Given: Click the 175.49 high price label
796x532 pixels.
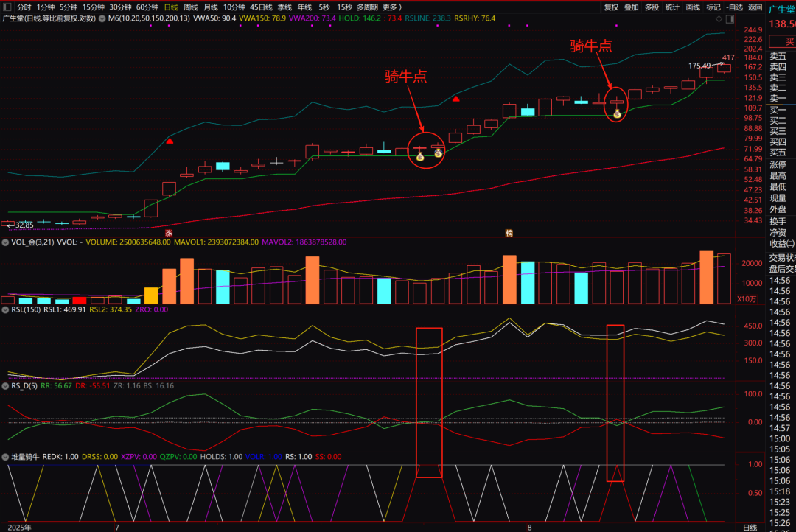Looking at the screenshot, I should [699, 66].
